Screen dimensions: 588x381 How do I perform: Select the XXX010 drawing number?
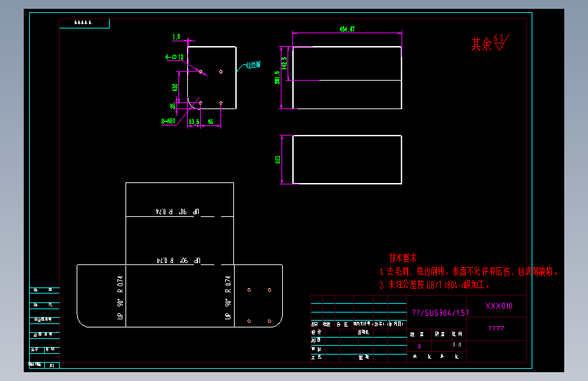pos(498,306)
